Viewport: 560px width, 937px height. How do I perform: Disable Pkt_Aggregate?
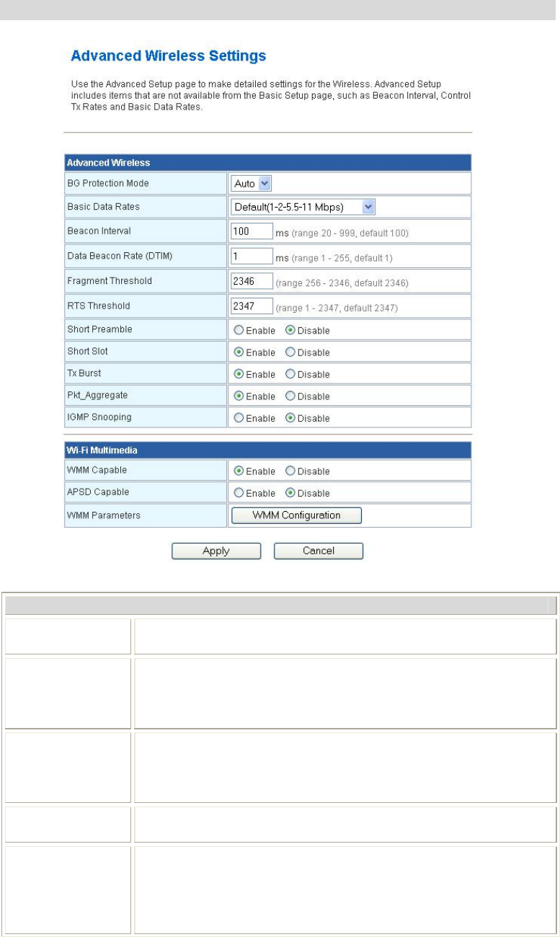click(290, 396)
